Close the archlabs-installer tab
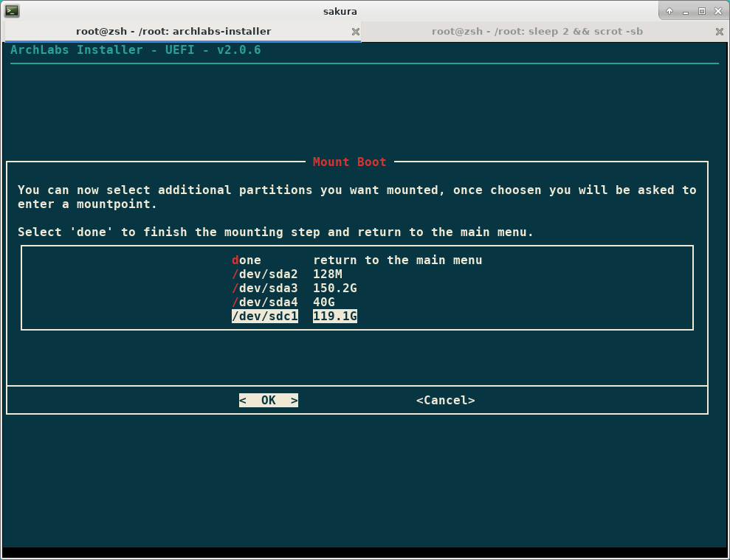 (x=355, y=32)
